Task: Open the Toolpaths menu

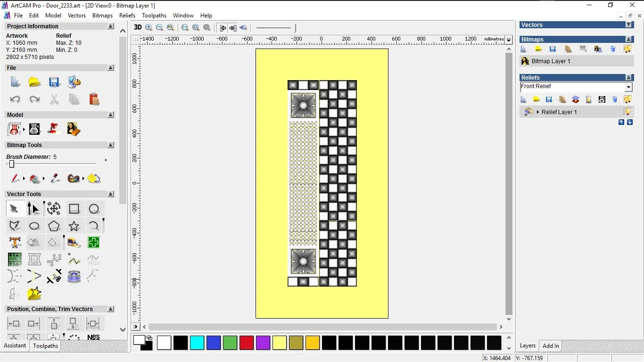Action: click(x=154, y=16)
